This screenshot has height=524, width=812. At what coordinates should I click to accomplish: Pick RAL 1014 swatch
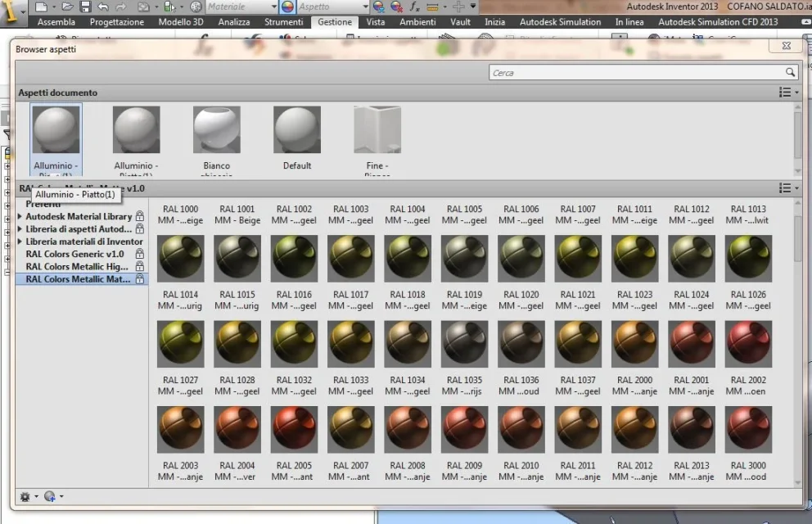[181, 344]
